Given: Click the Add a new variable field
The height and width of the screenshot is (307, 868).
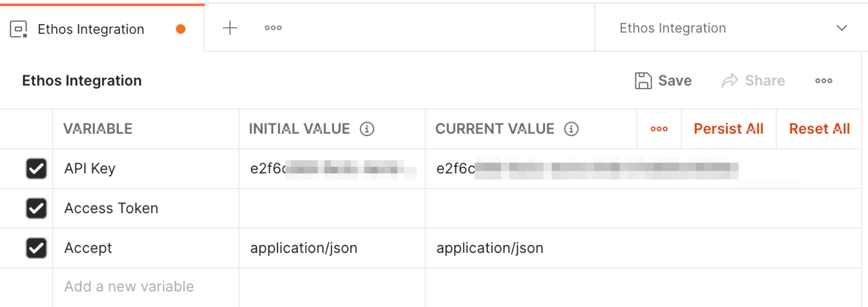Looking at the screenshot, I should (128, 286).
